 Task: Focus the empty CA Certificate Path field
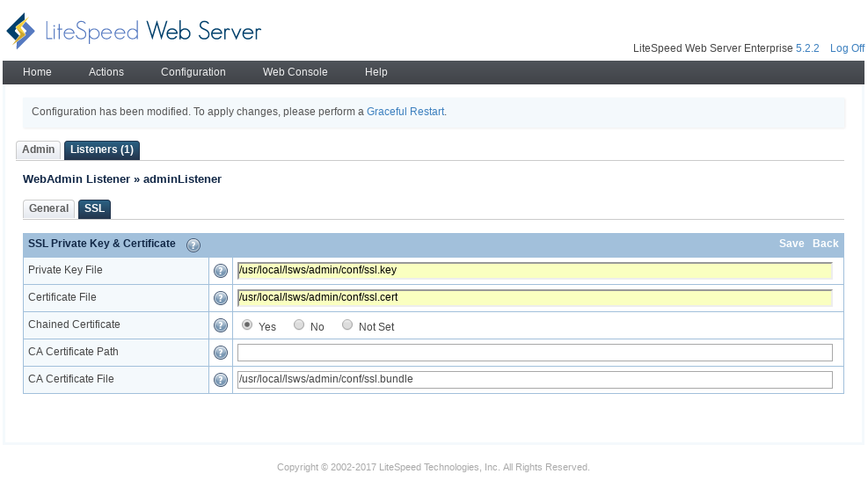pos(535,353)
